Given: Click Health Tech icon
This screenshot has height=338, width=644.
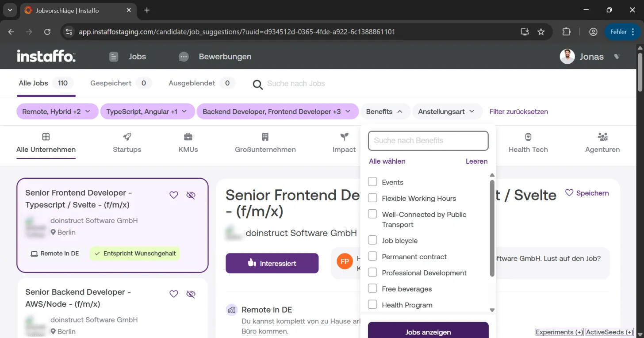Looking at the screenshot, I should (x=528, y=137).
